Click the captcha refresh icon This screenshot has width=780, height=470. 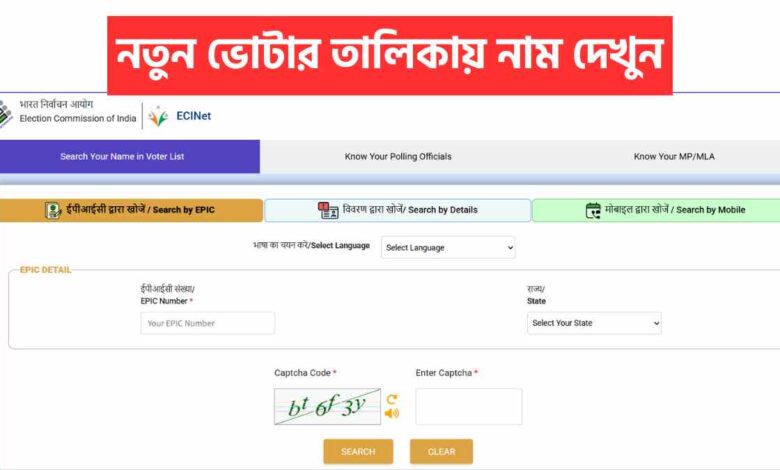(392, 399)
